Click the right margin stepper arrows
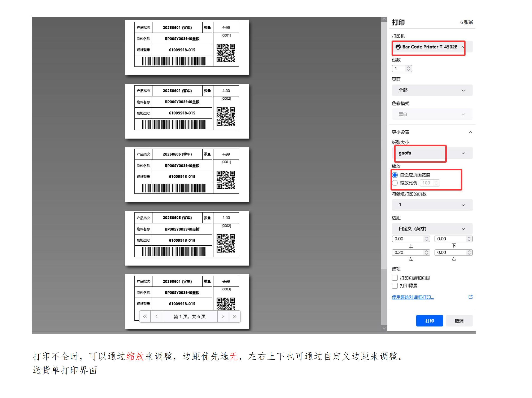532x398 pixels. coord(469,252)
